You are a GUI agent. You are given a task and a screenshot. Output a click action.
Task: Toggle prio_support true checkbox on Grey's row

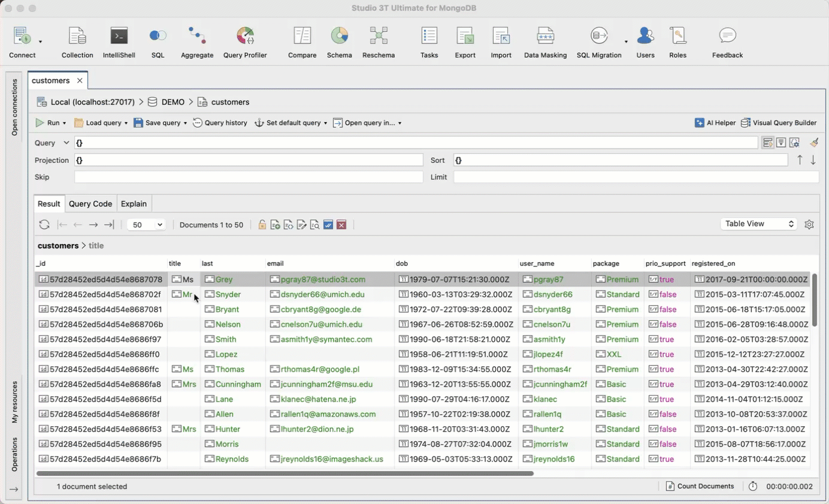pos(653,279)
